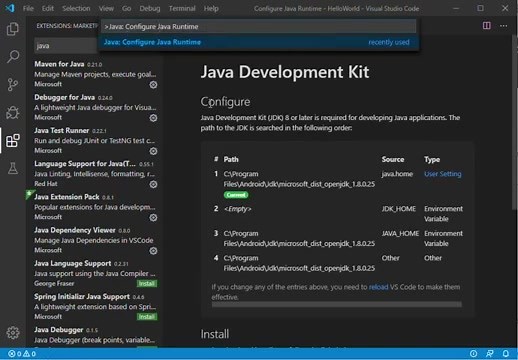The height and width of the screenshot is (360, 518).
Task: Open the Manage gear at activity bar bottom
Action: 13,332
